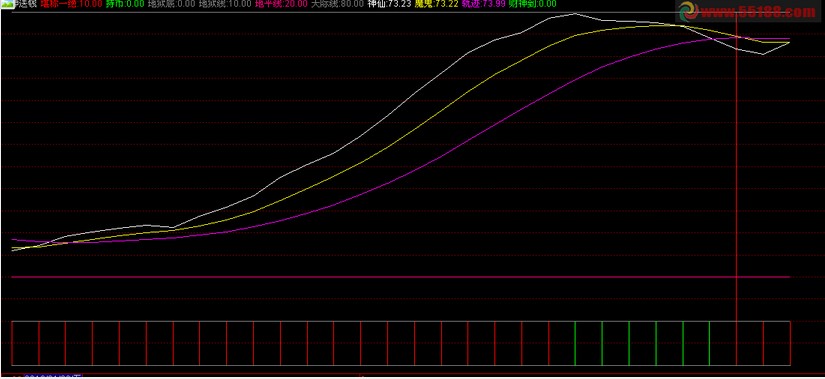Select the green 持币 0.00 label
The width and height of the screenshot is (825, 379).
click(125, 4)
